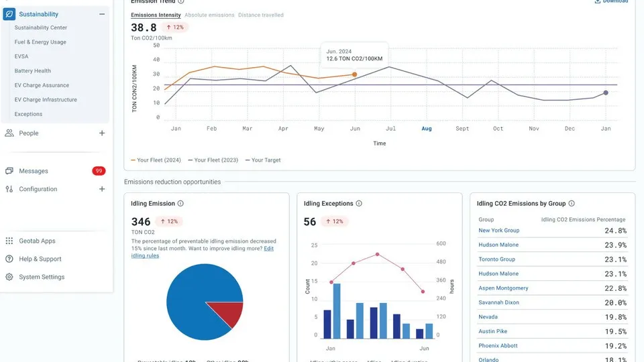Click the Idling Exceptions 12% badge

coord(334,221)
